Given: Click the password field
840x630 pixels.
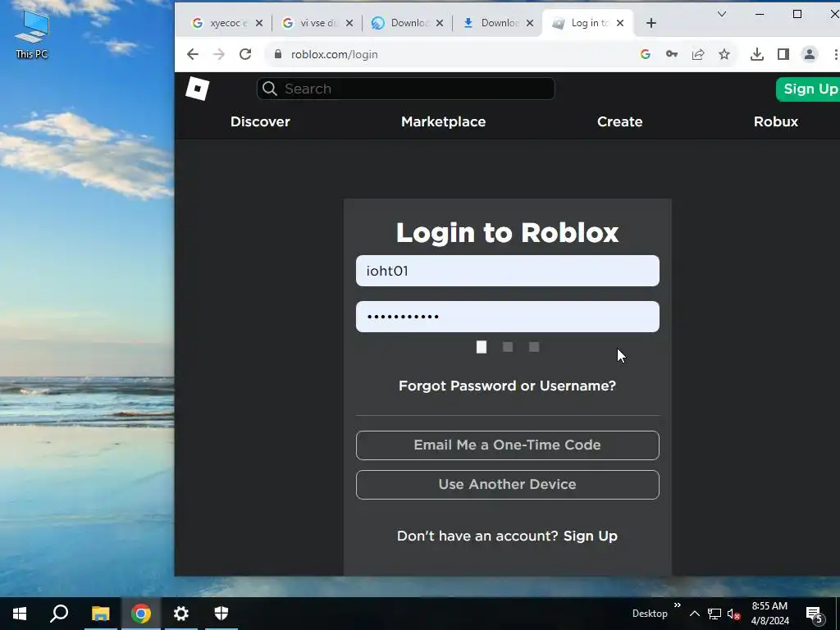Looking at the screenshot, I should pyautogui.click(x=507, y=317).
